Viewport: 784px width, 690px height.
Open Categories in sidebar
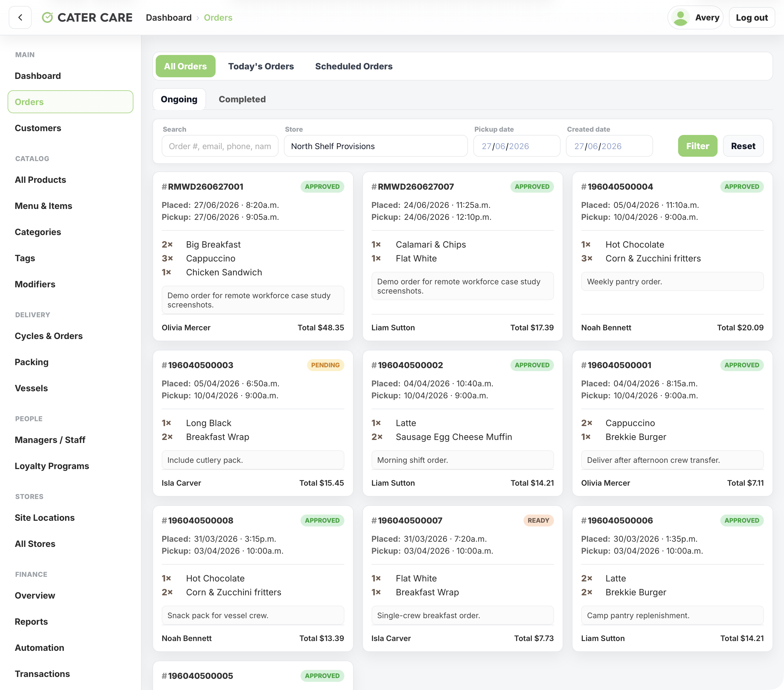(x=71, y=232)
